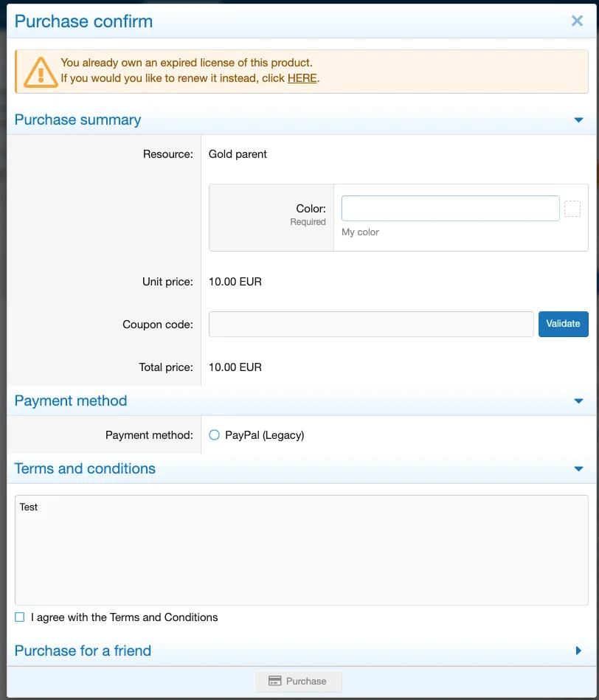Follow the HERE renewal link

[302, 78]
